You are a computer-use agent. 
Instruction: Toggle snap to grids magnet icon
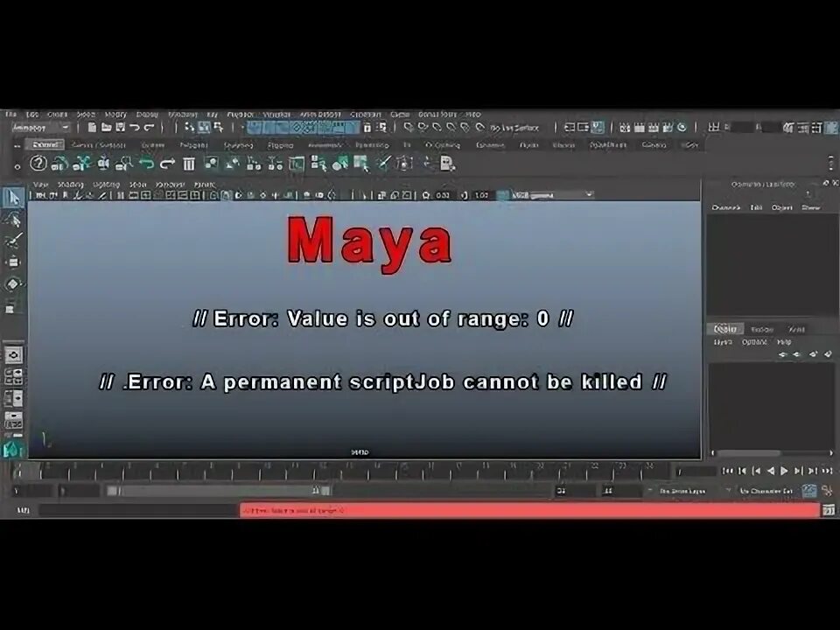[x=409, y=128]
